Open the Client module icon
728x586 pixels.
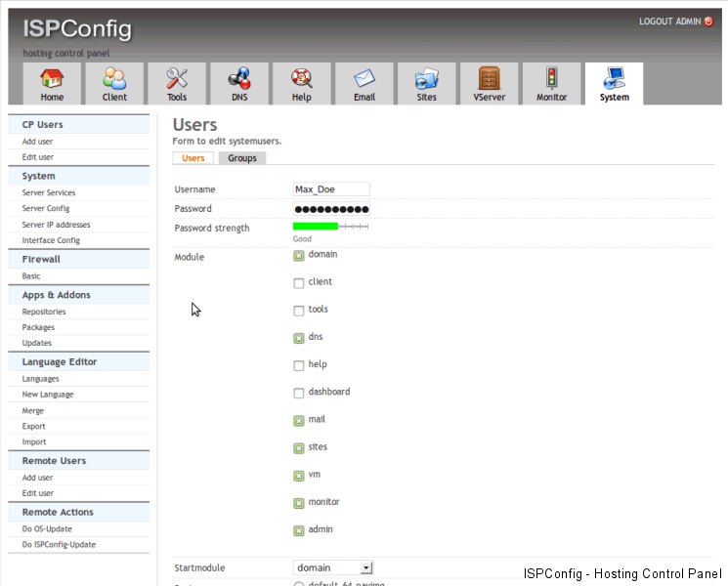click(114, 78)
